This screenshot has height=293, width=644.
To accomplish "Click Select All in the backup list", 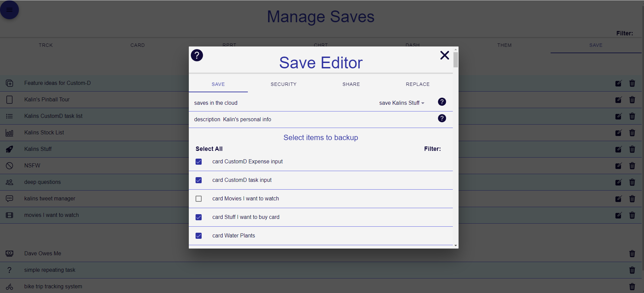I will point(209,149).
